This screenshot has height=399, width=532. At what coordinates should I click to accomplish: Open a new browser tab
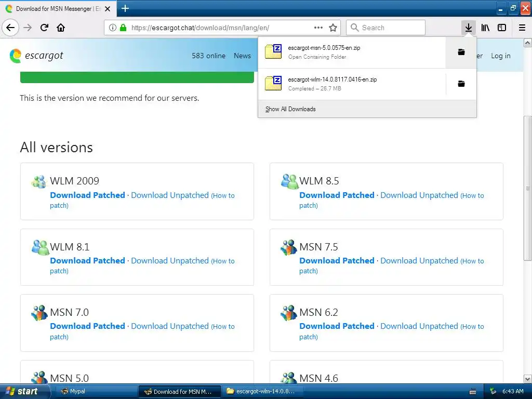125,8
